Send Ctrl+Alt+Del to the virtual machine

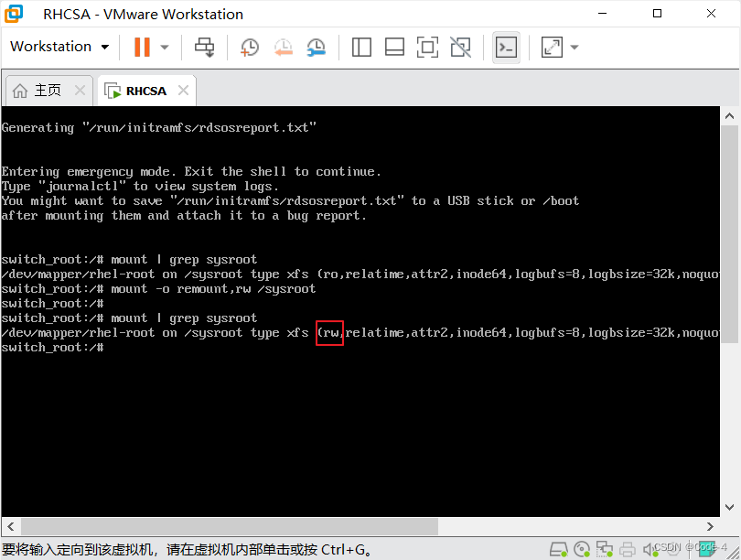(205, 47)
